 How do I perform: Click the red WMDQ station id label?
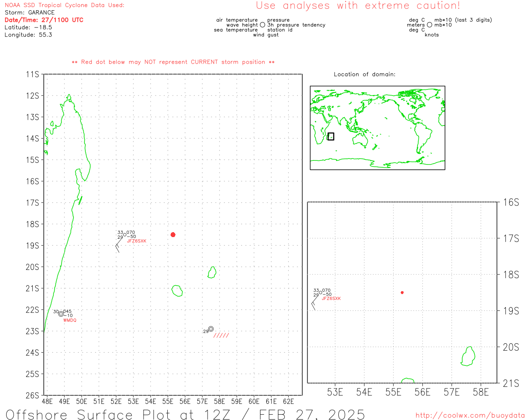tap(70, 320)
